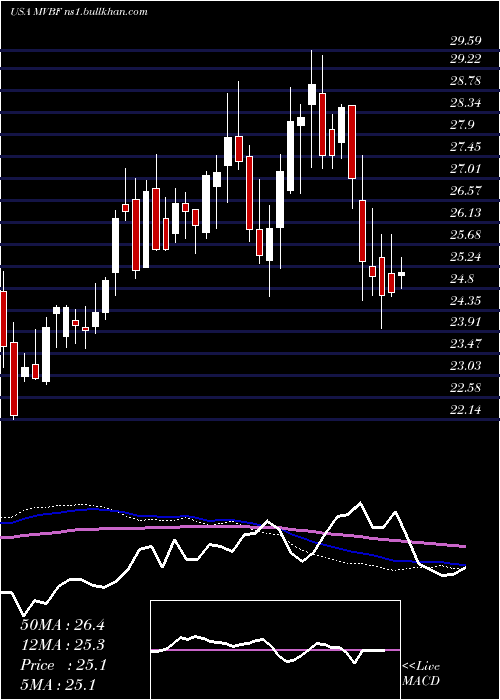Select the 27.01 price axis label

466,169
